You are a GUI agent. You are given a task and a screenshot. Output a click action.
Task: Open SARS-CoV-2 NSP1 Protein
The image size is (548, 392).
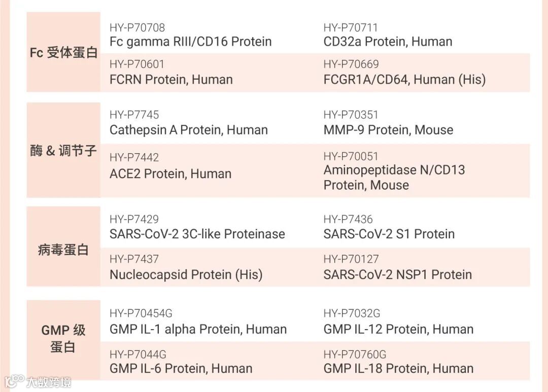[397, 274]
